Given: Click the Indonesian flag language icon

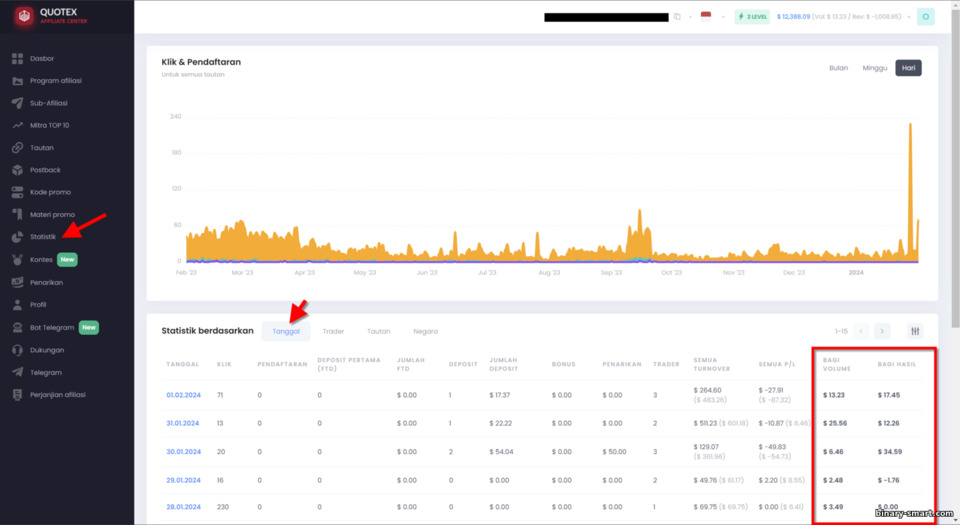Looking at the screenshot, I should [x=706, y=16].
